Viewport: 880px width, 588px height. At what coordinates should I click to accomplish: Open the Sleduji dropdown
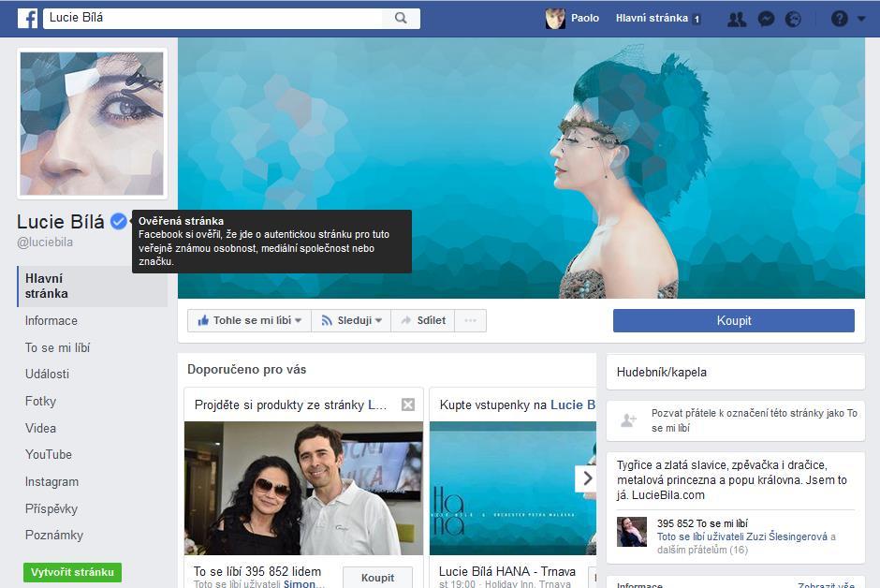pos(351,320)
